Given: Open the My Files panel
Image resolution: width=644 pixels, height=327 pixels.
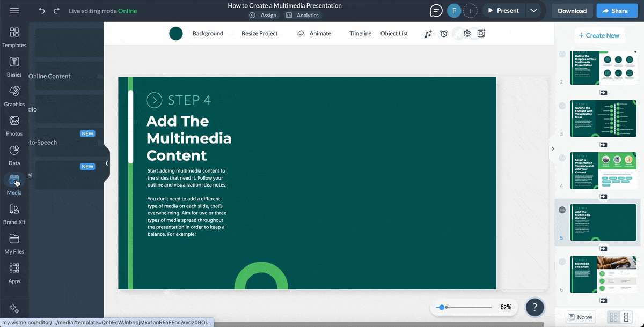Looking at the screenshot, I should point(14,243).
